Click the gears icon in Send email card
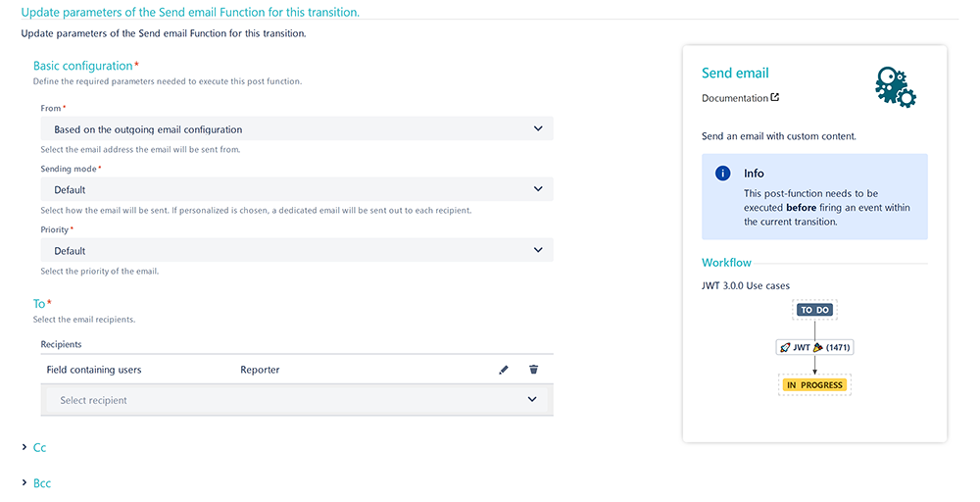980x502 pixels. (895, 87)
